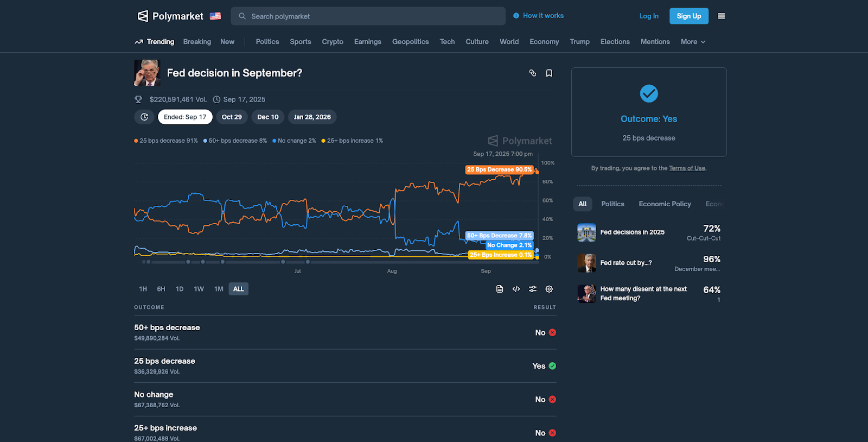Select the 6H chart range
The image size is (868, 442).
[161, 289]
